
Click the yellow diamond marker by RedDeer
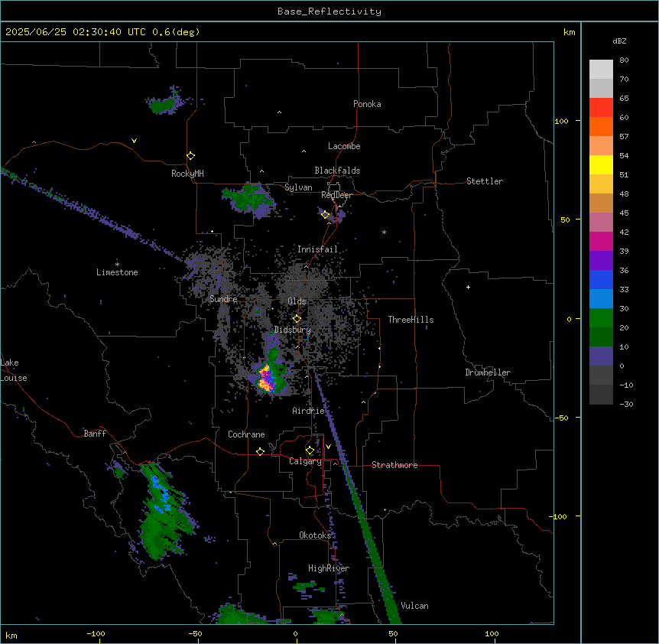(325, 215)
